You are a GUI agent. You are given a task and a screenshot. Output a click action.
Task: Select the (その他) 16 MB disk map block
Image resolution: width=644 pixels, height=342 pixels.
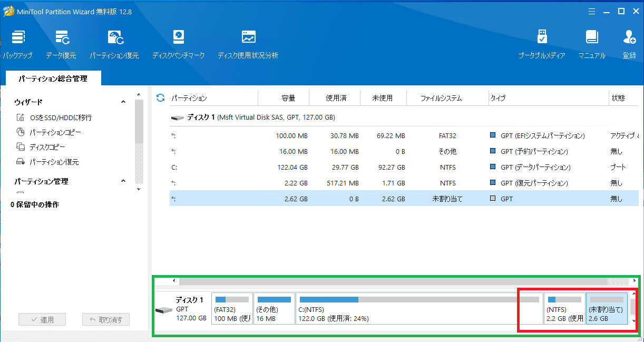click(x=274, y=308)
